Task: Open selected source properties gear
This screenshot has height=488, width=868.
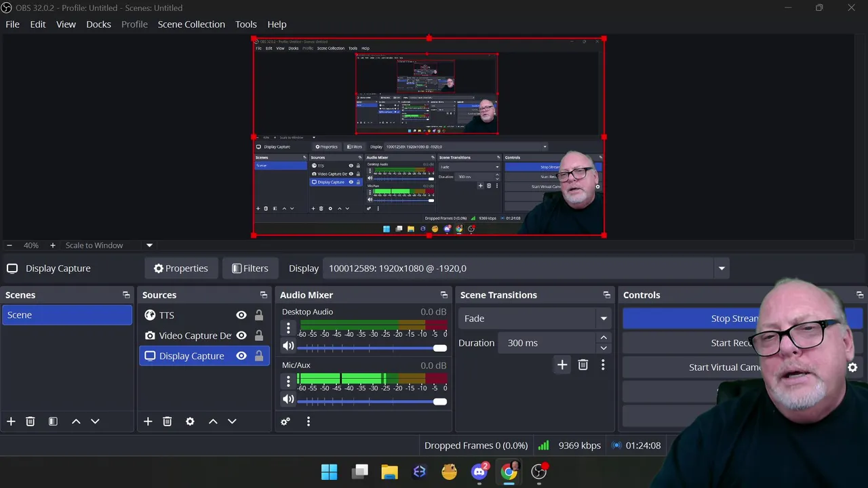Action: coord(190,422)
